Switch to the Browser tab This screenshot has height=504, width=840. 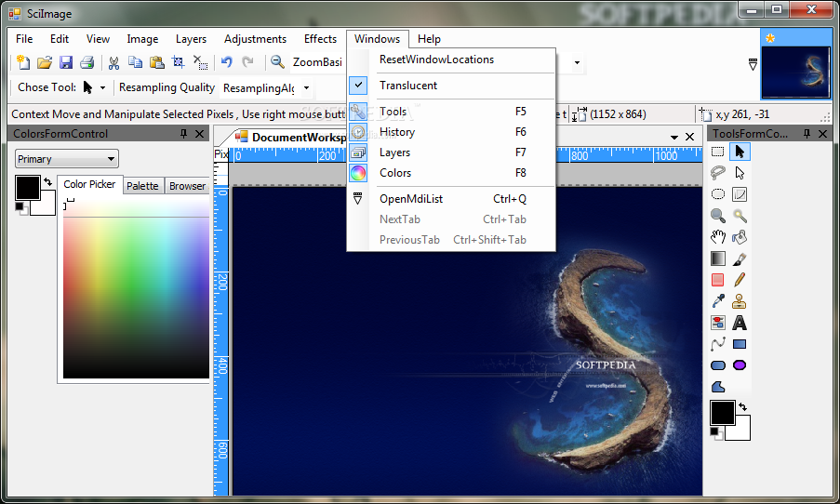click(x=187, y=186)
